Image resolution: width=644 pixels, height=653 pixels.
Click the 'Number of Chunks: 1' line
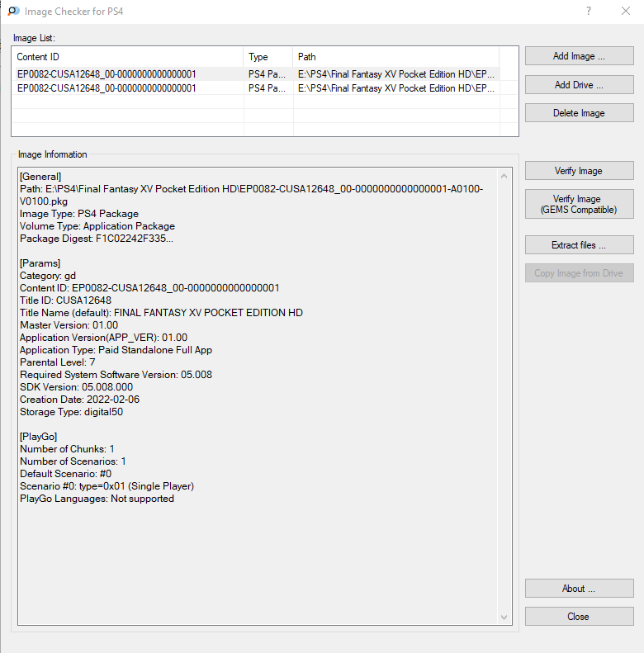click(x=67, y=449)
